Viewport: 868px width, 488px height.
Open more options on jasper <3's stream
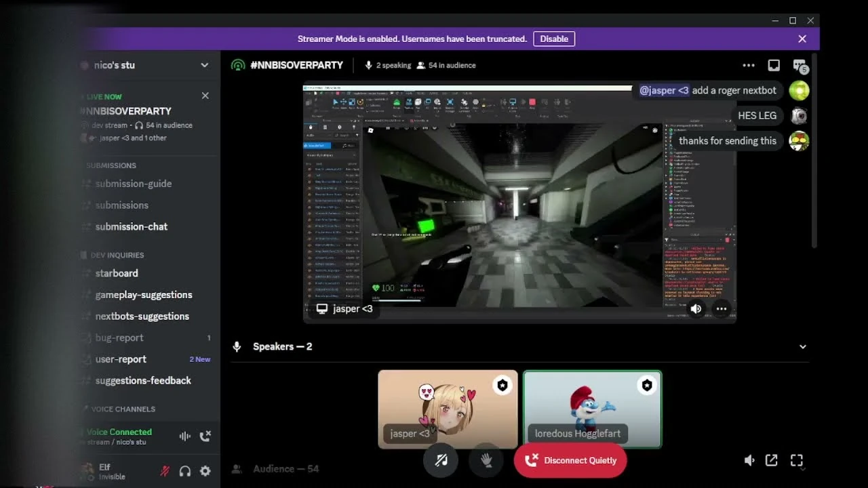tap(722, 308)
